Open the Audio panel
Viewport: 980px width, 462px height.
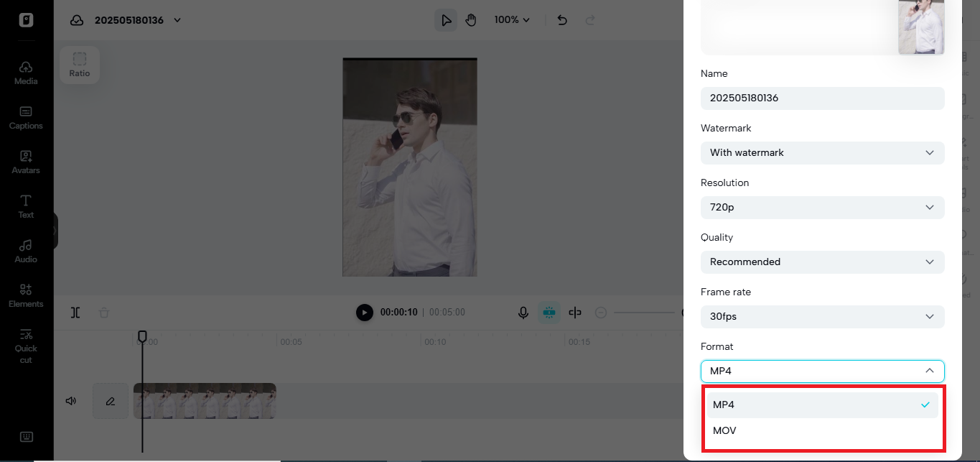pos(25,251)
